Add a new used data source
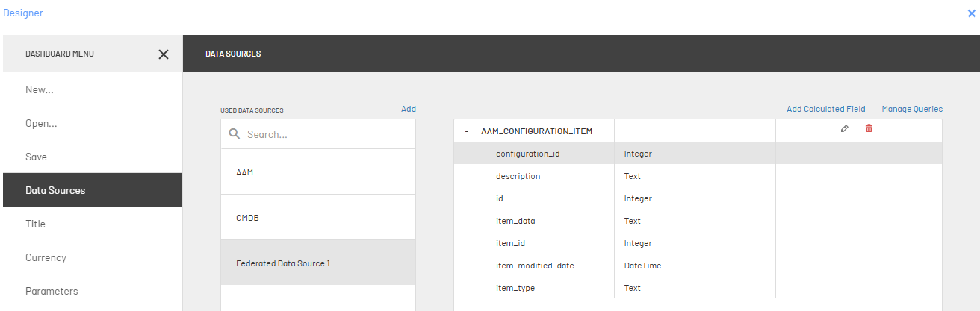This screenshot has height=311, width=980. point(409,109)
